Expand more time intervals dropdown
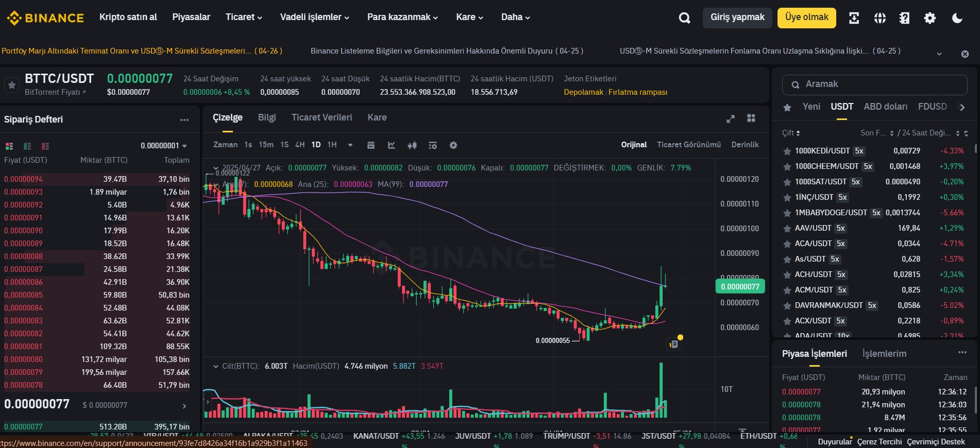Viewport: 980px width, 448px height. click(x=350, y=145)
